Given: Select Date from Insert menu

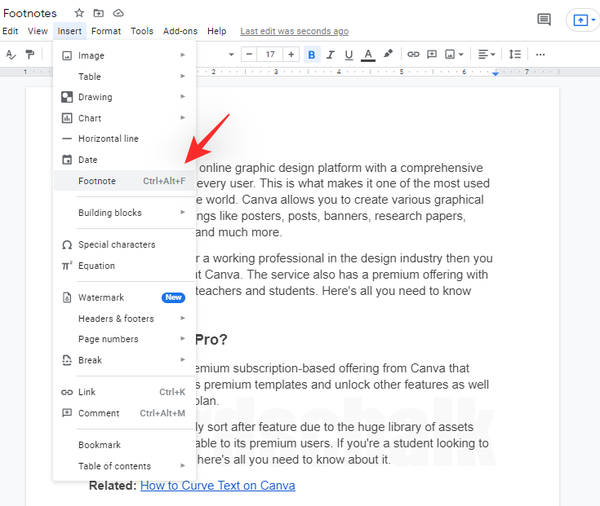Looking at the screenshot, I should pos(124,160).
